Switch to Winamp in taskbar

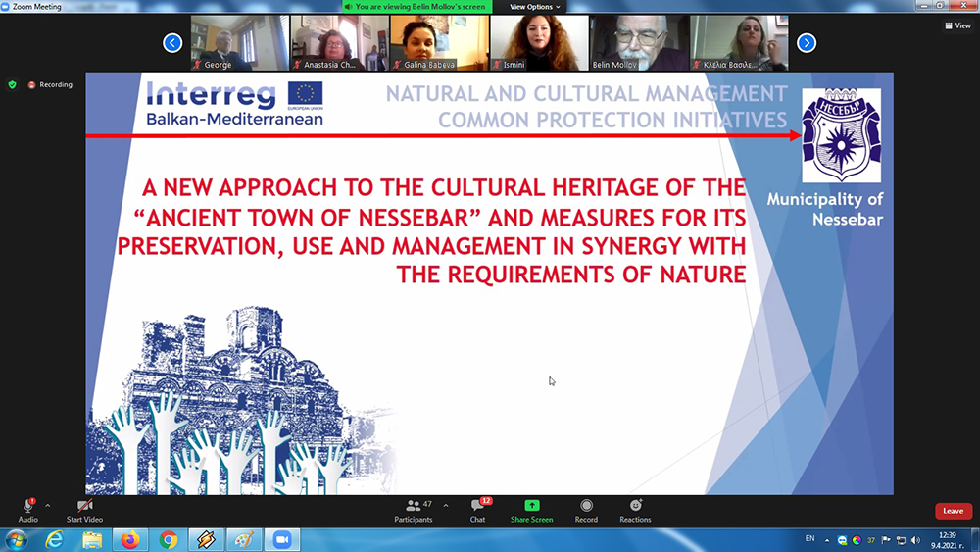pyautogui.click(x=206, y=539)
